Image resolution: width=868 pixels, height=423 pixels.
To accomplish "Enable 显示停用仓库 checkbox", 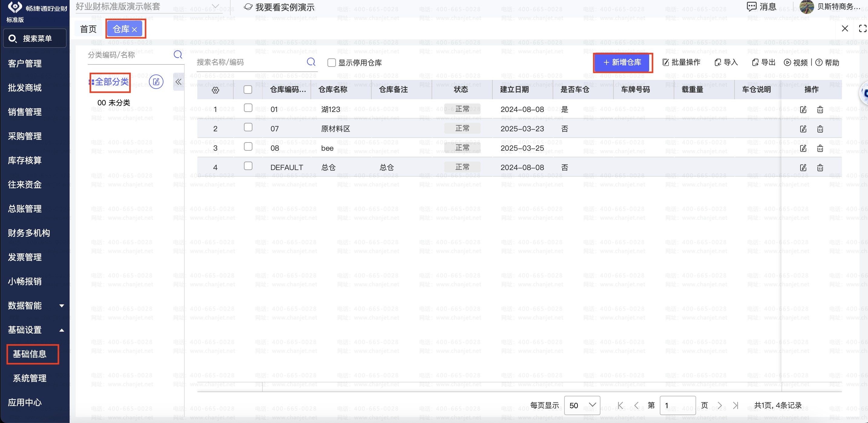I will click(x=332, y=63).
